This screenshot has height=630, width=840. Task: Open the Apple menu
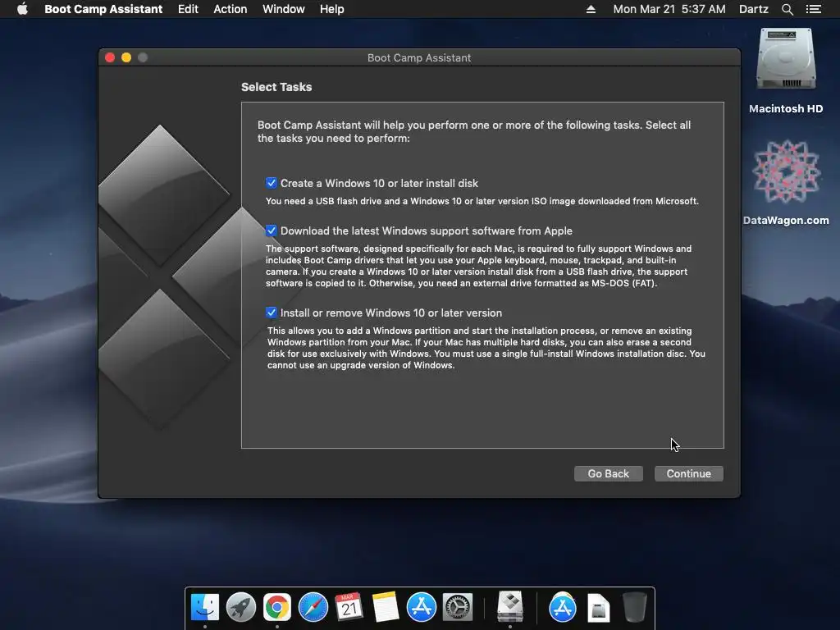[22, 9]
